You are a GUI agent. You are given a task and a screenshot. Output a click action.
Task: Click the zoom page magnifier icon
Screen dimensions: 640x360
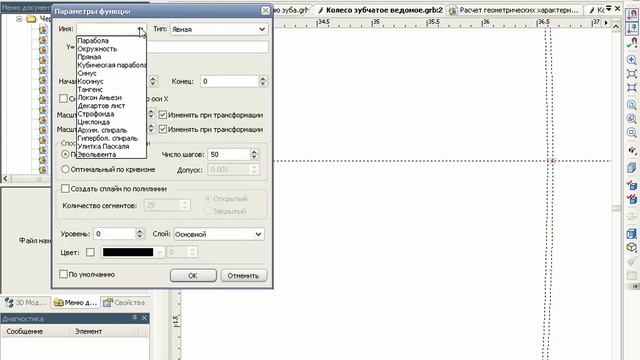632,105
